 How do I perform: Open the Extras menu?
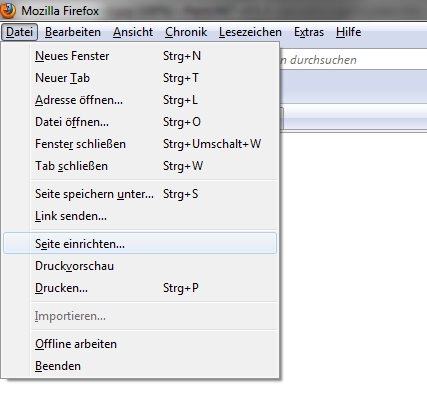[309, 32]
